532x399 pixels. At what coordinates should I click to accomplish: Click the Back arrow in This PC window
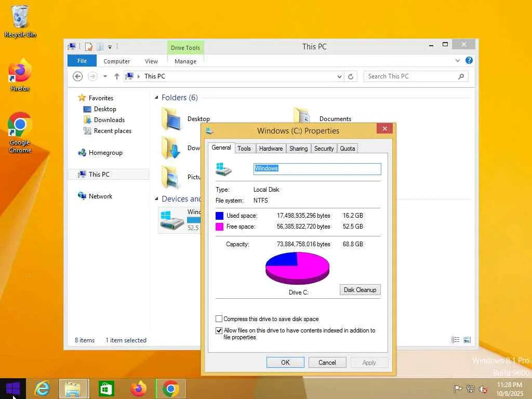tap(78, 76)
